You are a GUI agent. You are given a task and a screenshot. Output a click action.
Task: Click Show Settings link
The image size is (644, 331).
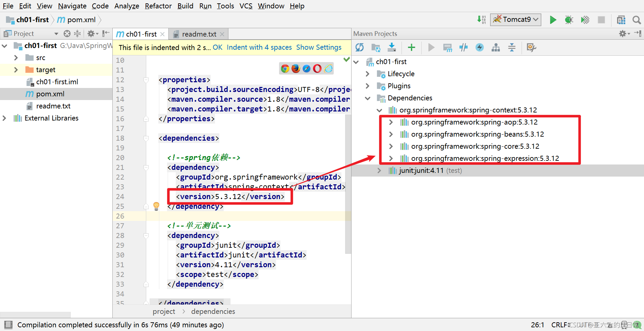tap(319, 47)
